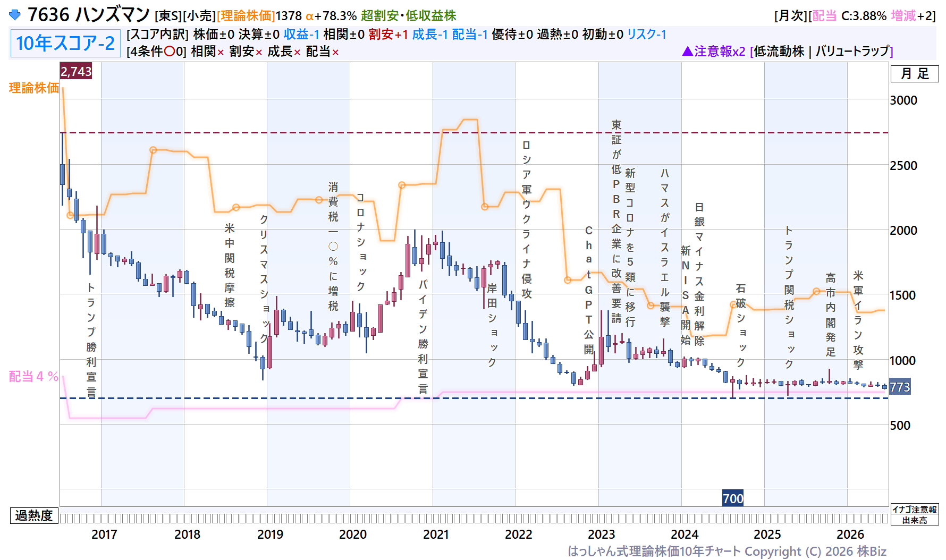The width and height of the screenshot is (946, 560).
Task: Click the ハマスがイスラエル襲撃 event annotation
Action: (665, 247)
